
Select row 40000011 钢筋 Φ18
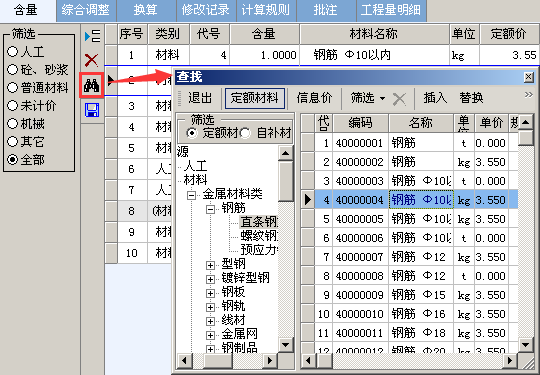[410, 333]
